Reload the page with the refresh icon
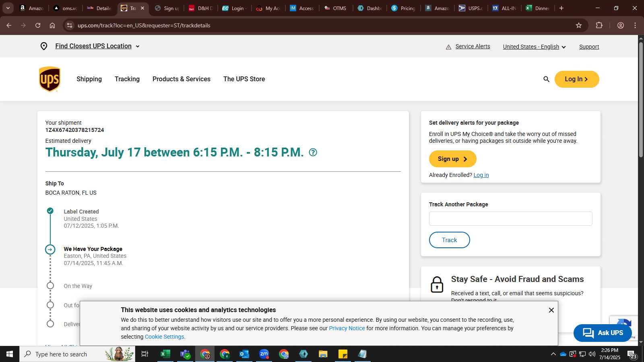 [x=38, y=25]
